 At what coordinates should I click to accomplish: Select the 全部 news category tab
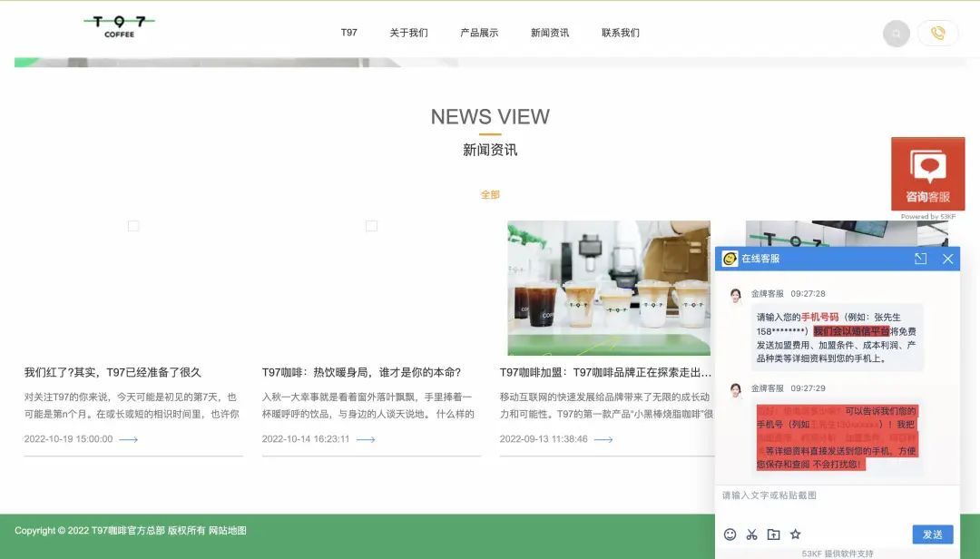pos(490,194)
